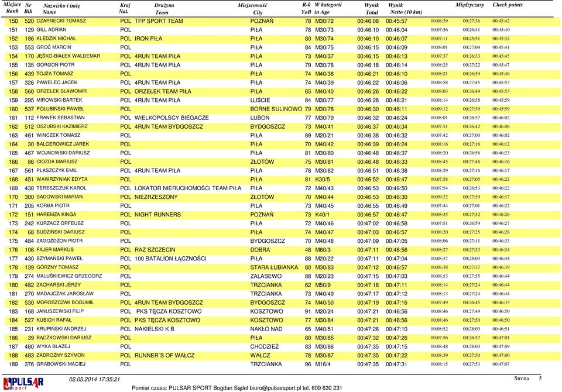Image resolution: width=562 pixels, height=392 pixels.
Task: Click the team LOKATOR NIERUCHOMOŚCI TEAM PIŁA
Action: [x=188, y=188]
